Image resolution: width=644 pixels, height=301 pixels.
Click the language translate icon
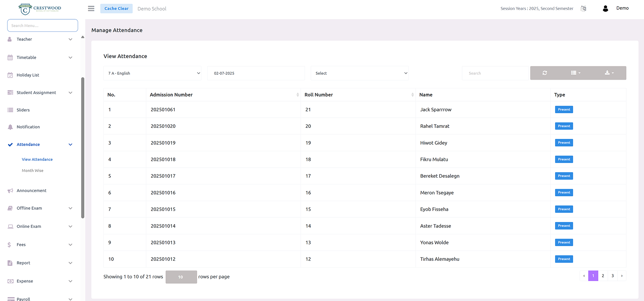[x=583, y=8]
